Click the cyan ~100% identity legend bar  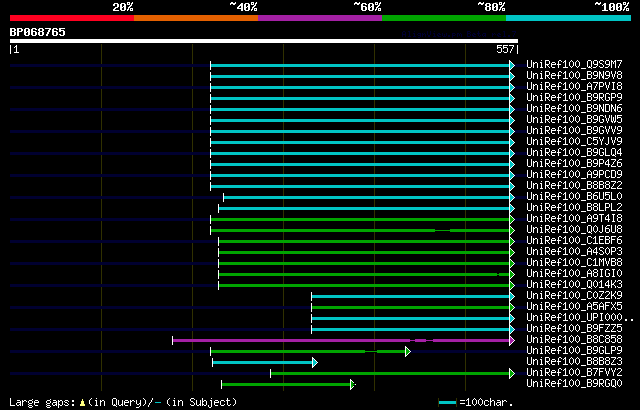pyautogui.click(x=569, y=18)
